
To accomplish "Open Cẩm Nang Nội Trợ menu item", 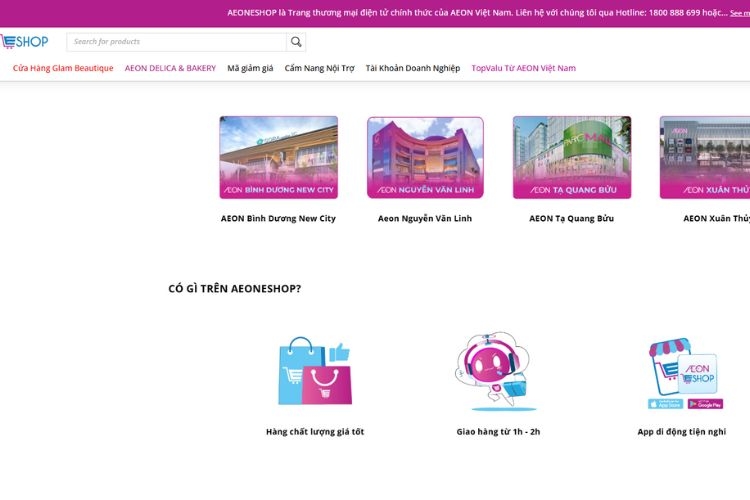I will point(320,68).
